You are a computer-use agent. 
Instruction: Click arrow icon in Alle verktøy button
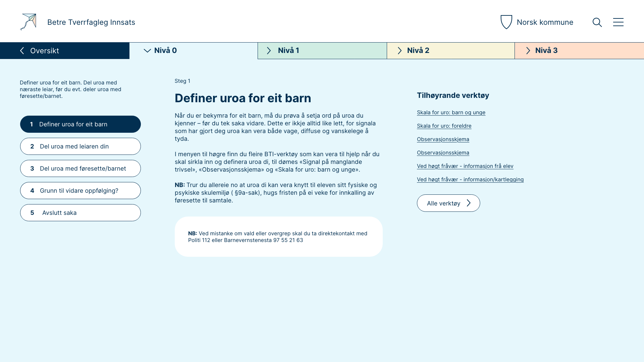pyautogui.click(x=469, y=203)
